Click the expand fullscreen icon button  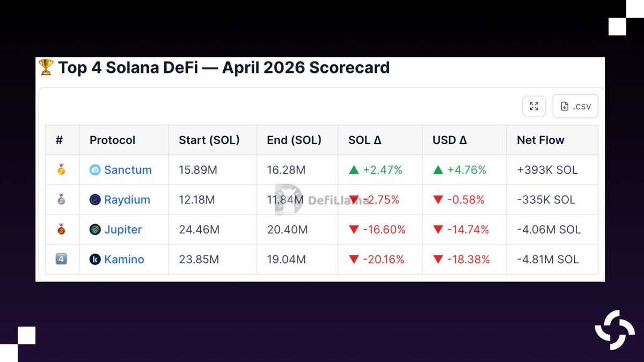click(x=534, y=106)
